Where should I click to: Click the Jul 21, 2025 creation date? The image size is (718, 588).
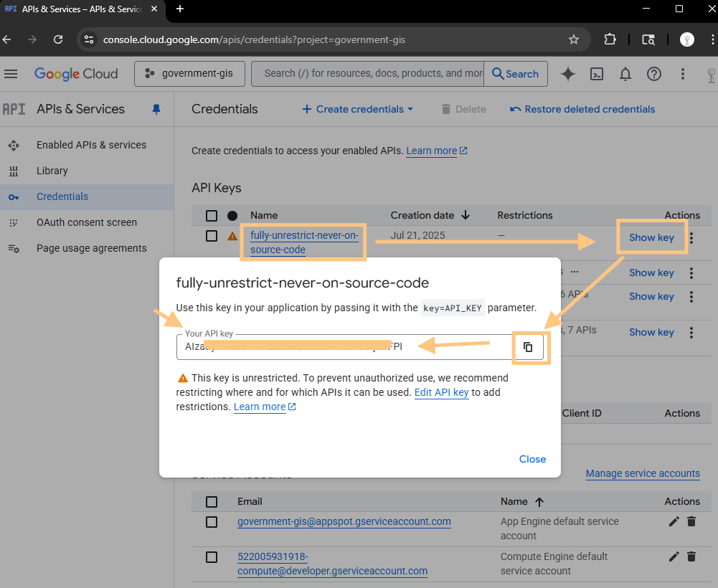417,235
